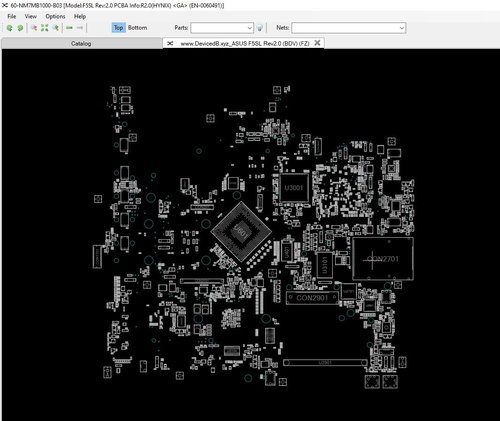The height and width of the screenshot is (421, 500).
Task: Click the green back arrow icon
Action: [69, 28]
